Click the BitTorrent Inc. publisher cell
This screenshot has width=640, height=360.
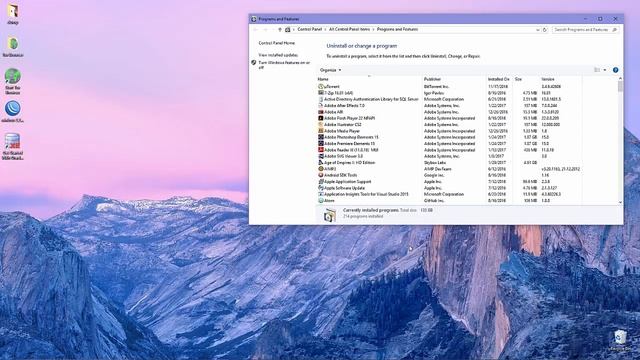(x=436, y=87)
